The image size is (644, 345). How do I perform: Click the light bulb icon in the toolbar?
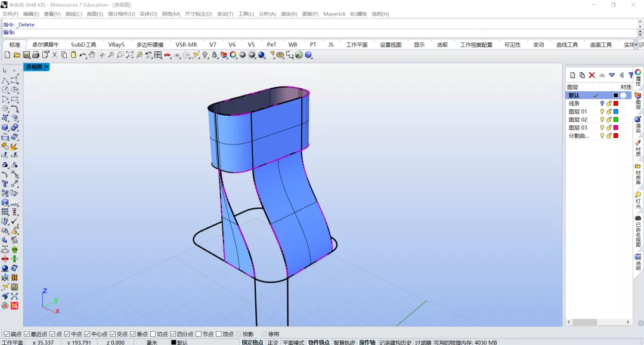(205, 55)
